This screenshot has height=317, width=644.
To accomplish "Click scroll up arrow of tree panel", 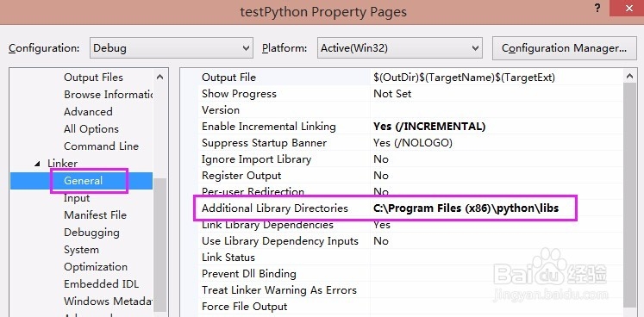I will tap(160, 77).
